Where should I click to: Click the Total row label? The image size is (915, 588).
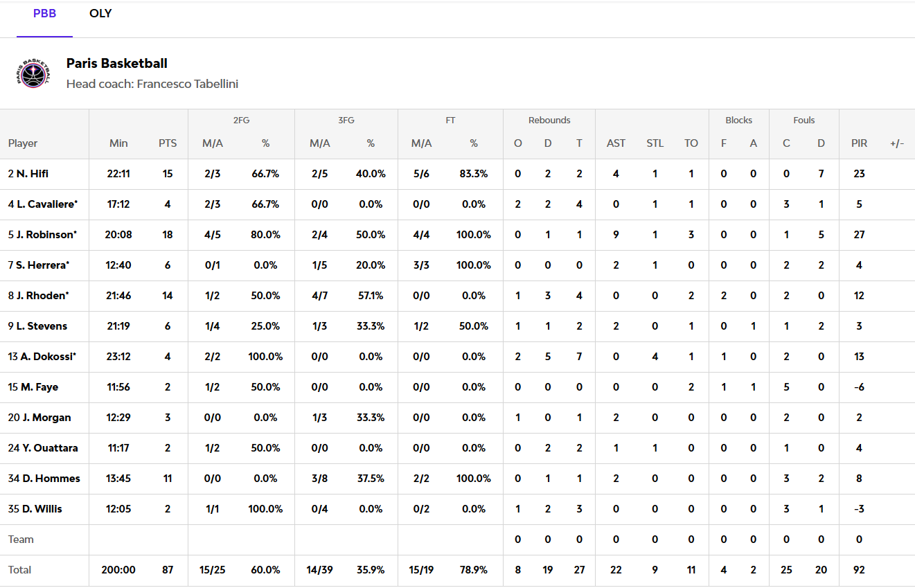[19, 570]
